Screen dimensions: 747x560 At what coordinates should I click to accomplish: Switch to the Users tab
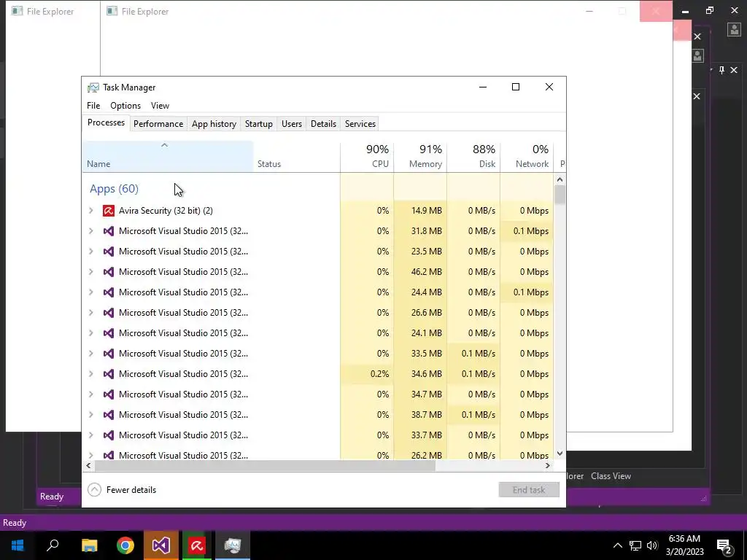pos(292,124)
